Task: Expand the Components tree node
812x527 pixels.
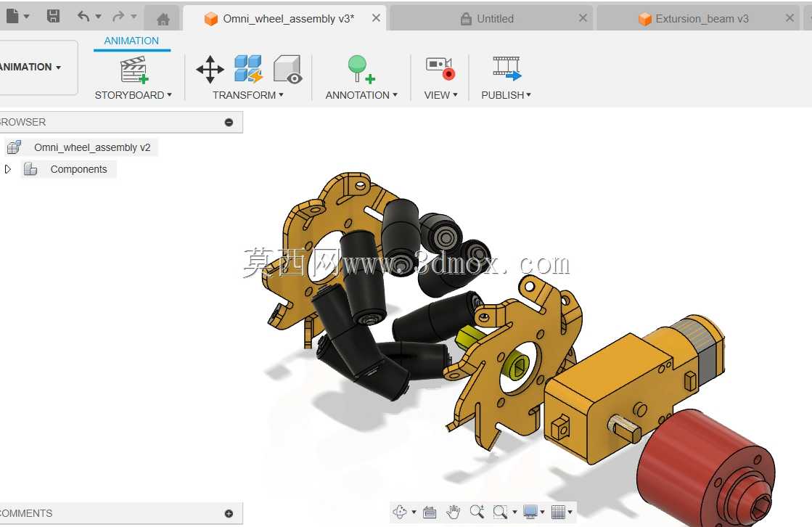Action: pyautogui.click(x=7, y=169)
